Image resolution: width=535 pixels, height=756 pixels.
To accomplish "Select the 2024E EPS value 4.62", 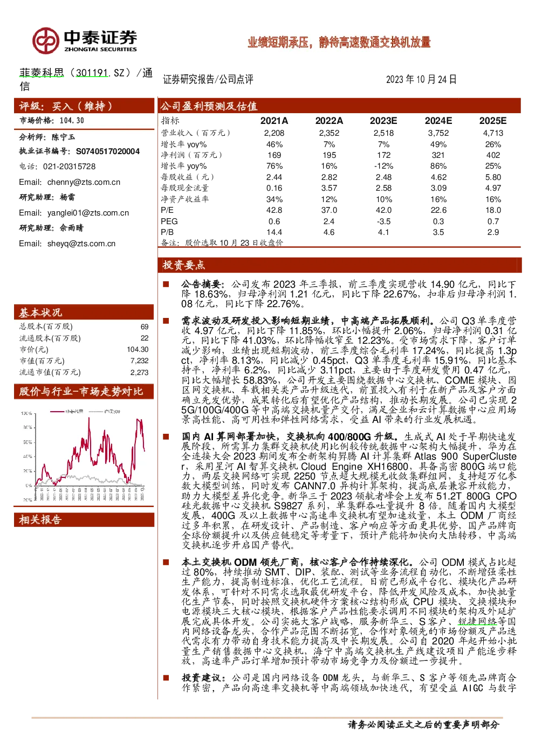I will click(x=438, y=177).
